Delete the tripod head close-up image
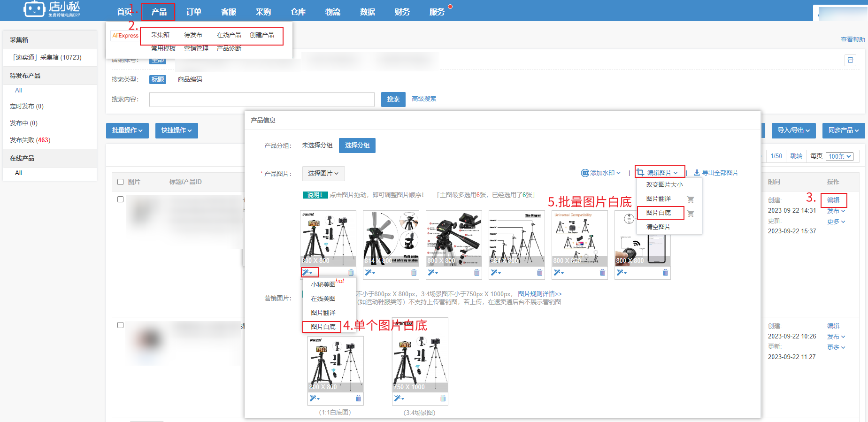 click(476, 272)
